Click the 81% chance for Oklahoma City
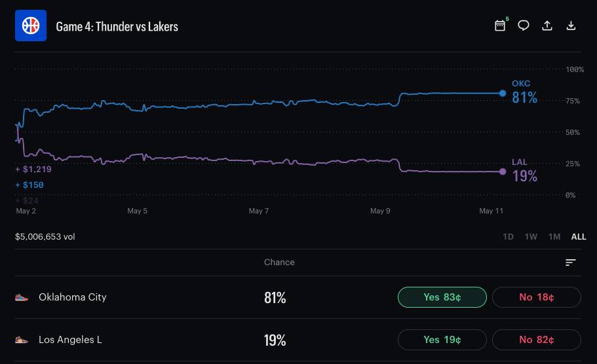The image size is (597, 364). 275,297
